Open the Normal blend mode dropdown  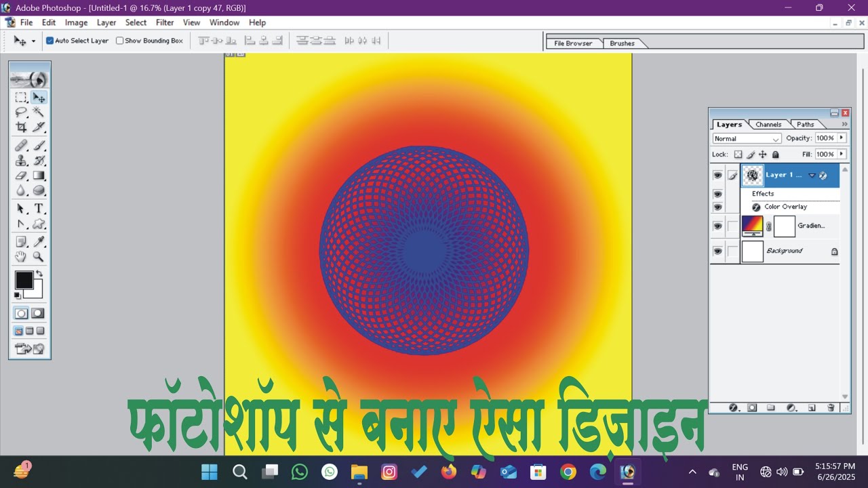coord(747,138)
